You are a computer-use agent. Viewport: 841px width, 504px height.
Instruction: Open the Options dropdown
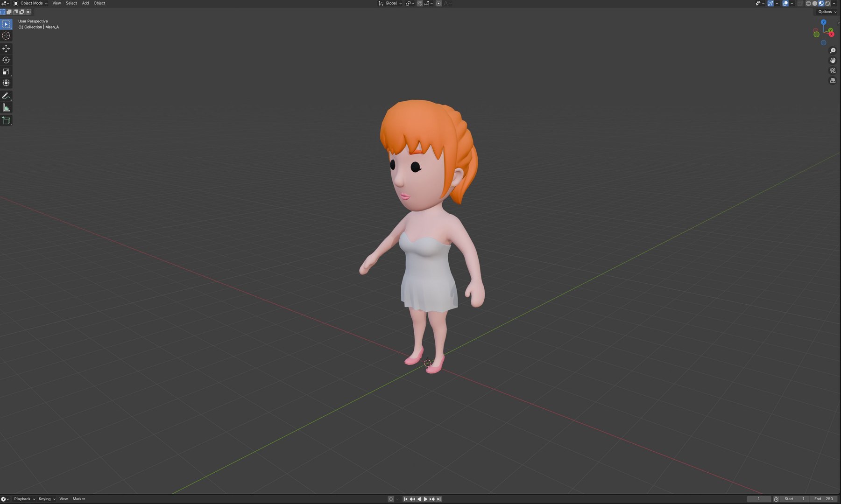pyautogui.click(x=827, y=12)
